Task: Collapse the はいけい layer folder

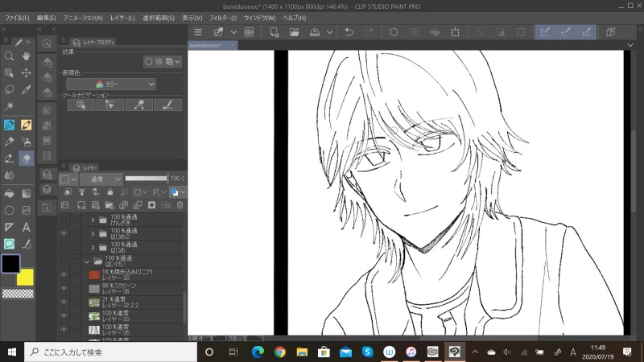Action: pos(87,261)
